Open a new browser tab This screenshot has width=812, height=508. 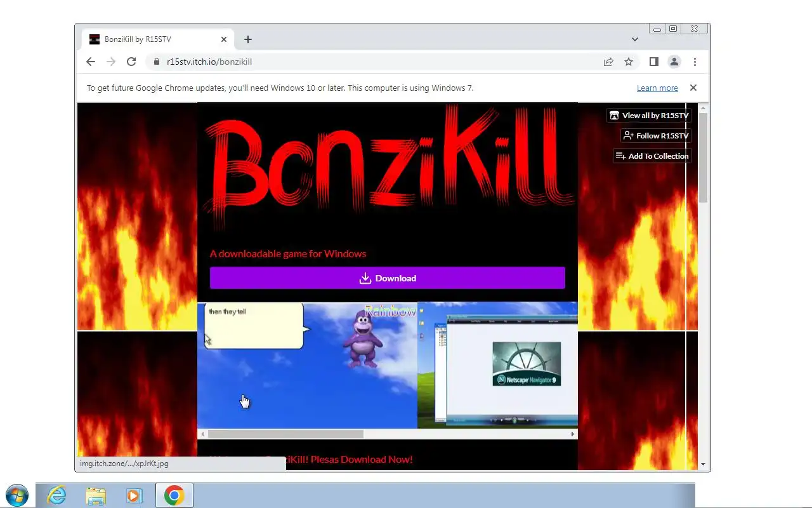coord(248,39)
